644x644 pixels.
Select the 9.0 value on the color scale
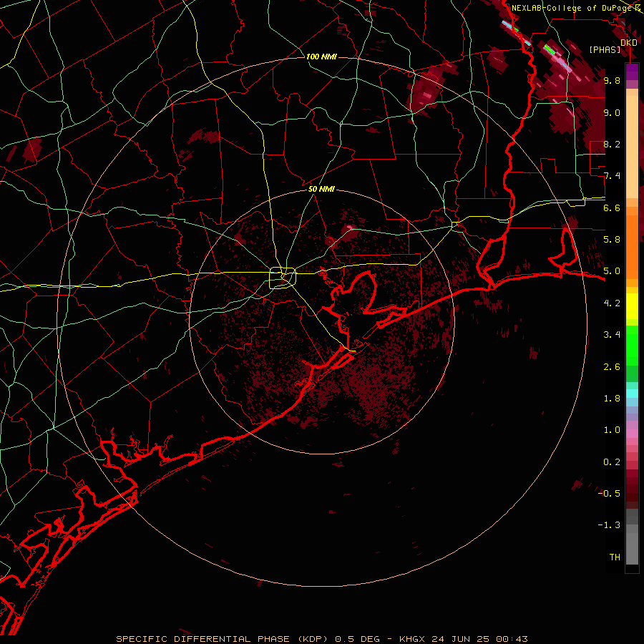coord(612,112)
